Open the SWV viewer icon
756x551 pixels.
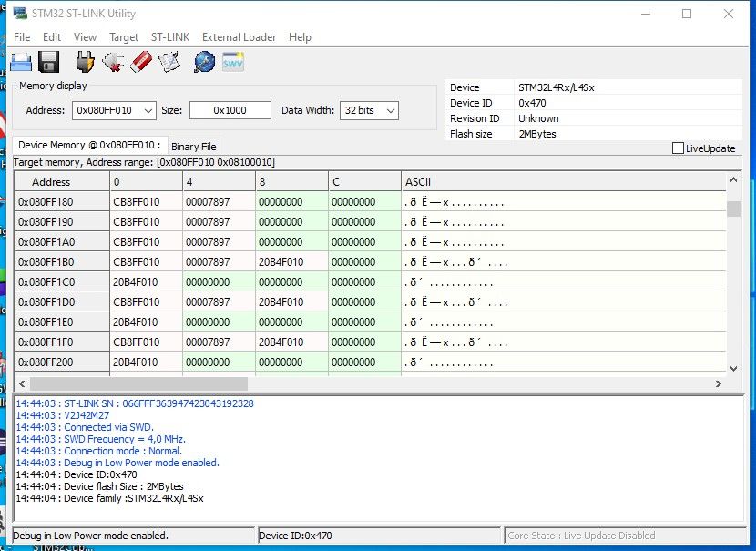pos(233,62)
